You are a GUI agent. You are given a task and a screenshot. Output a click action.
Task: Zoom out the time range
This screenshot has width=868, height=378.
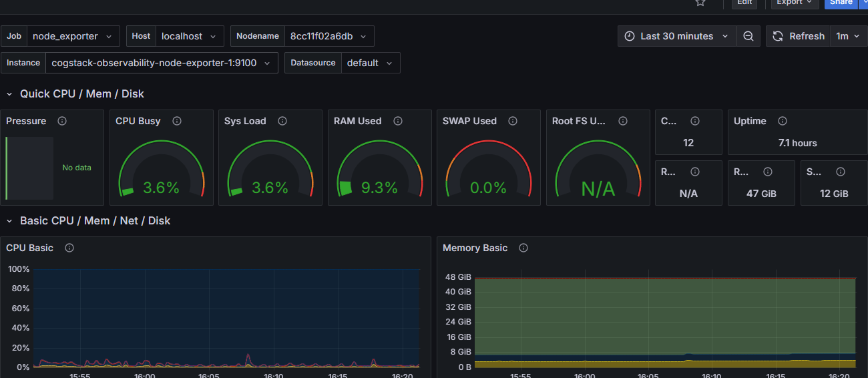pyautogui.click(x=748, y=36)
